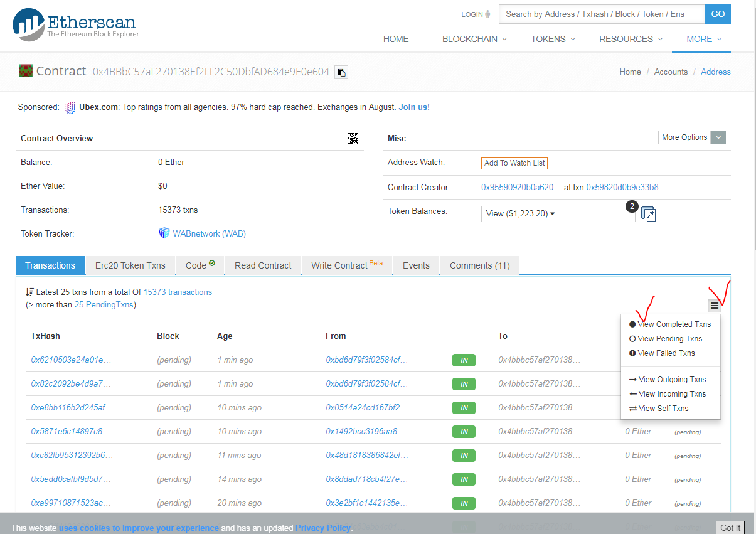756x534 pixels.
Task: Click Add To Watch List button
Action: coord(514,163)
